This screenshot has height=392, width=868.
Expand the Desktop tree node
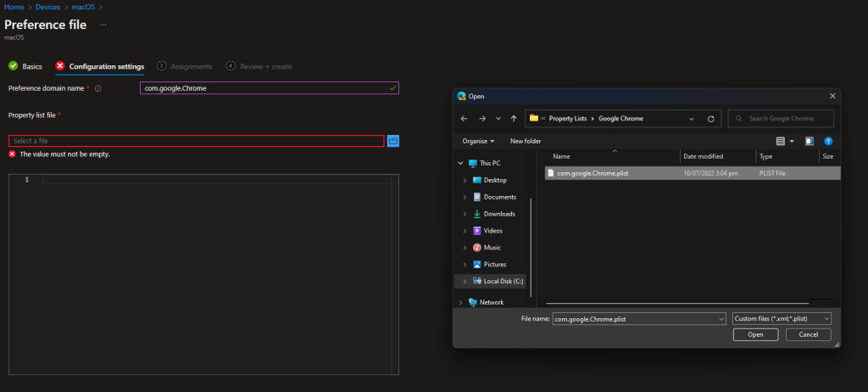coord(465,180)
